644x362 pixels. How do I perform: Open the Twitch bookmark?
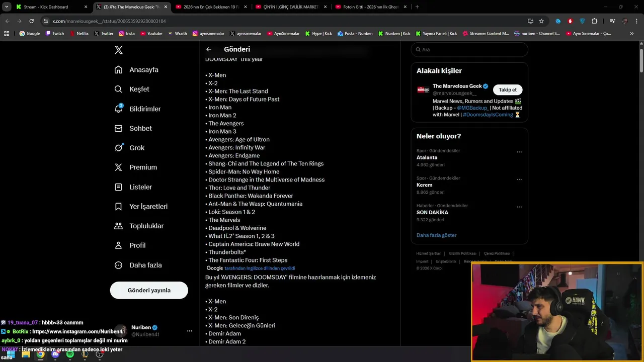(55, 34)
